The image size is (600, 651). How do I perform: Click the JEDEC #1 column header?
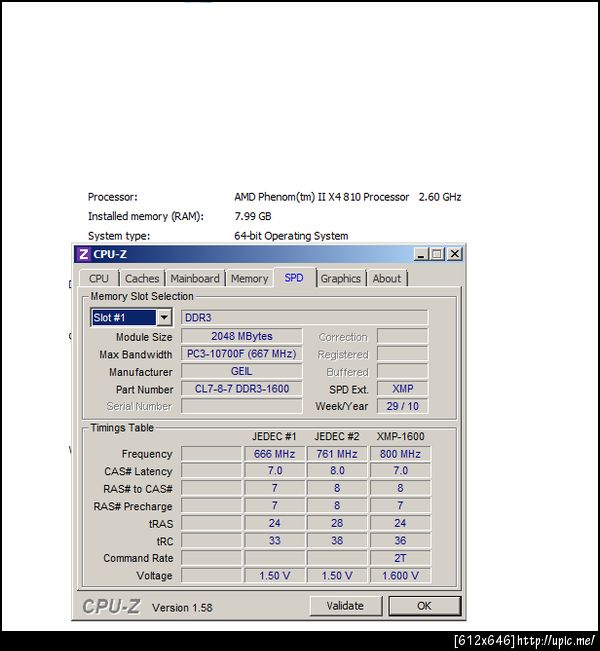(x=274, y=436)
